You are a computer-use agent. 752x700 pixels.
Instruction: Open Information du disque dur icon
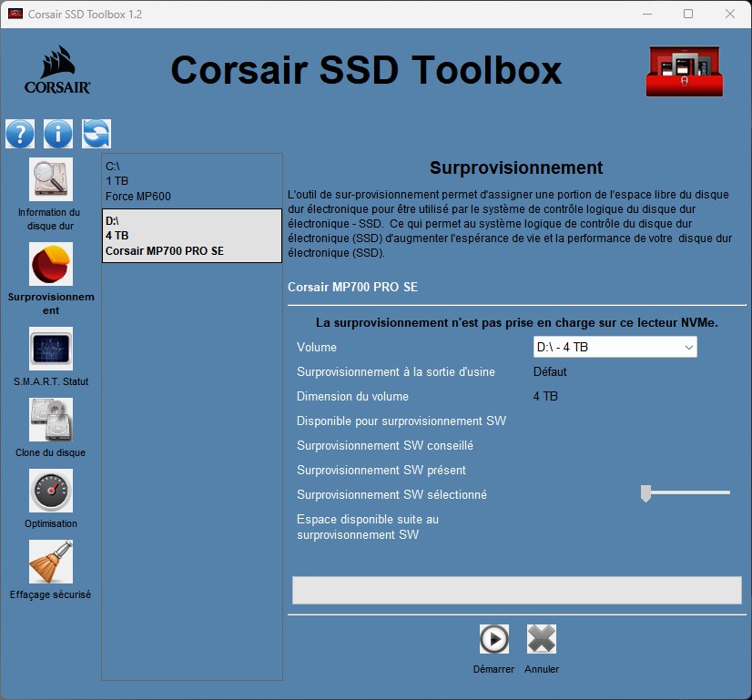51,179
